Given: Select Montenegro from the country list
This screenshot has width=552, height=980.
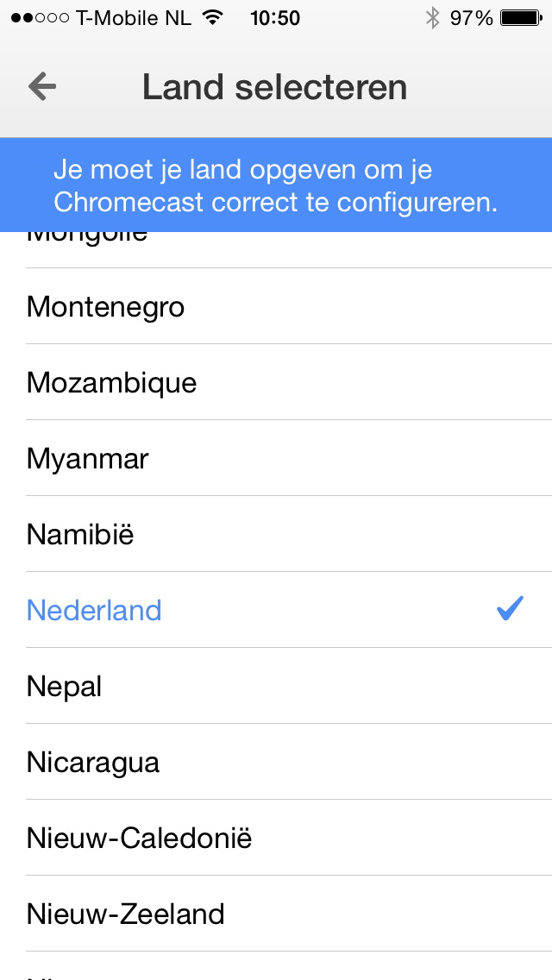Looking at the screenshot, I should coord(105,307).
